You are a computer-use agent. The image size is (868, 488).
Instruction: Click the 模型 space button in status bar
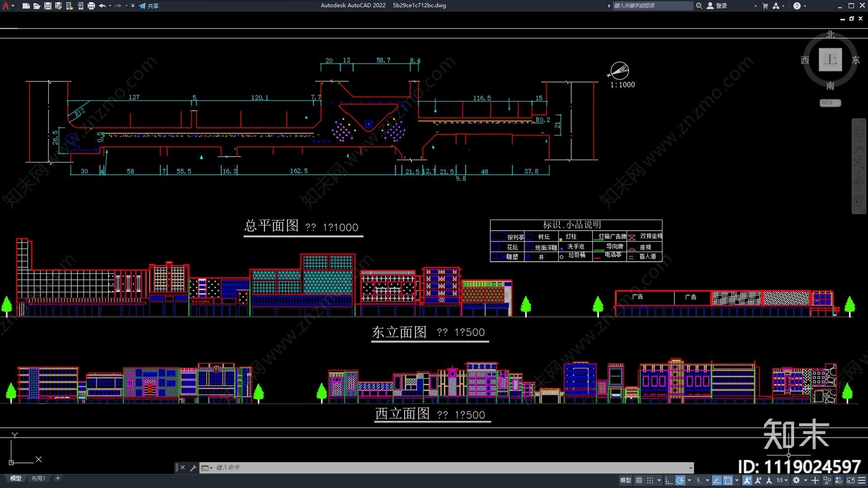(x=626, y=480)
